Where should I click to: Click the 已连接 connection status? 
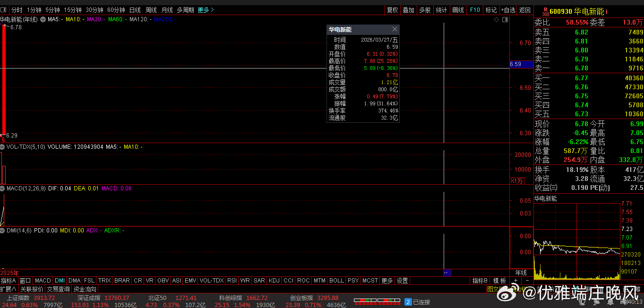pos(421,302)
